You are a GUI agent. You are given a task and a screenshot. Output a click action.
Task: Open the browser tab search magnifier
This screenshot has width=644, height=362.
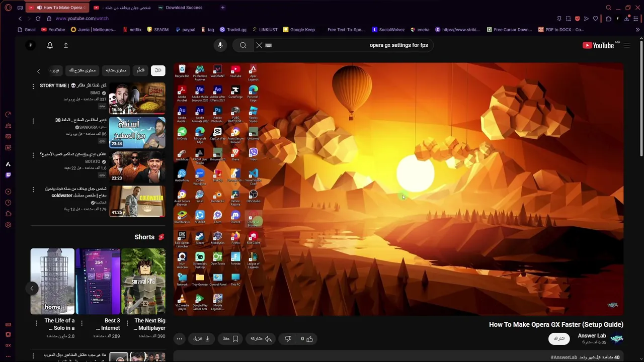[x=608, y=8]
